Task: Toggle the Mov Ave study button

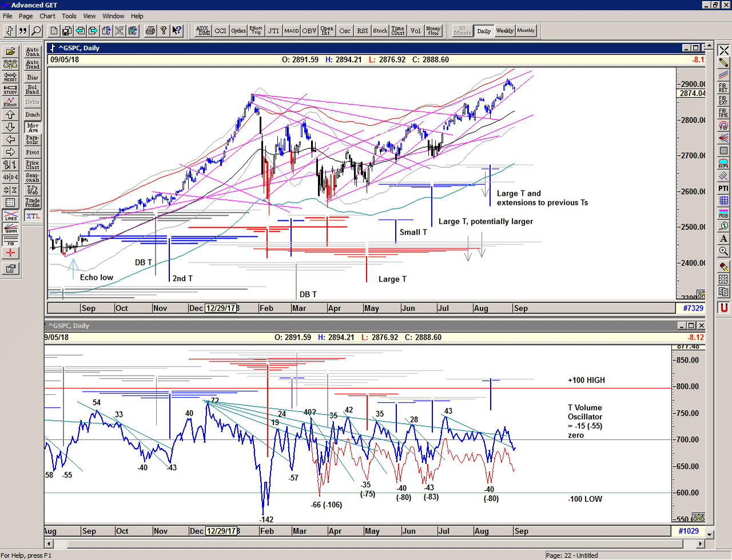Action: coord(33,128)
